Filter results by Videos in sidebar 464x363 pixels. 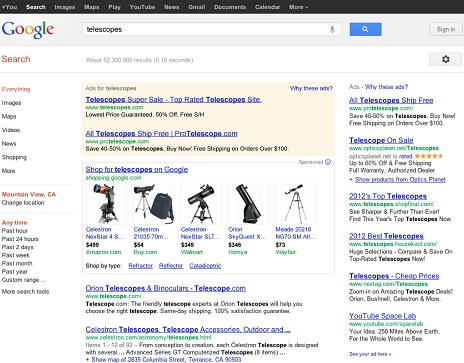11,130
